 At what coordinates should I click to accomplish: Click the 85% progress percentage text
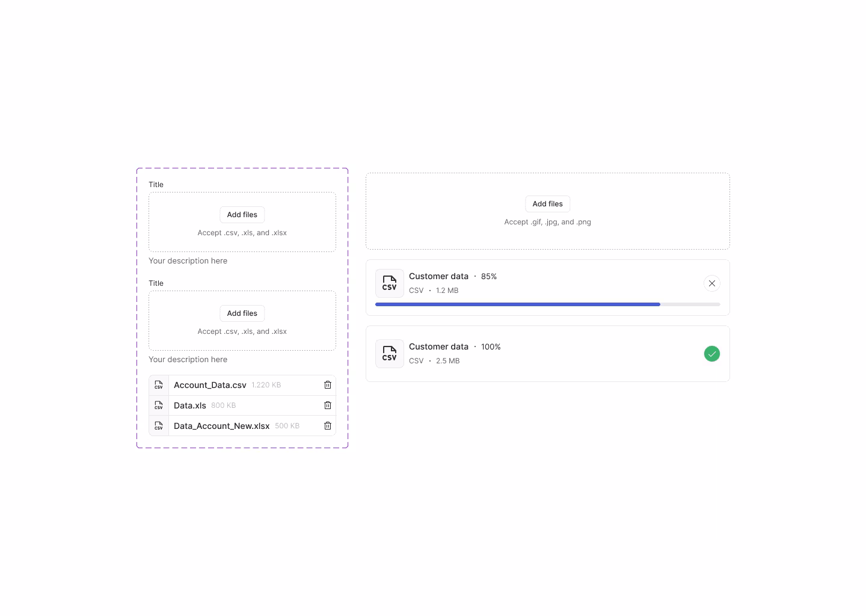coord(489,277)
